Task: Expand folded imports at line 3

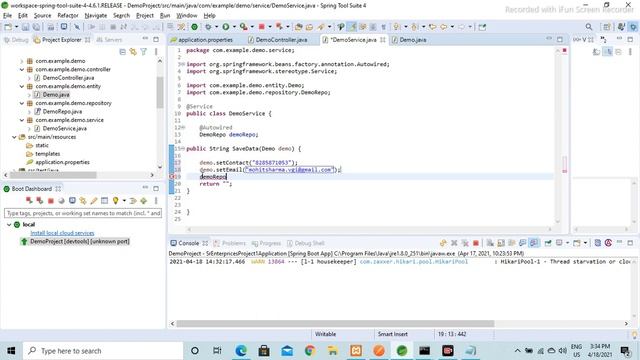Action: [182, 64]
